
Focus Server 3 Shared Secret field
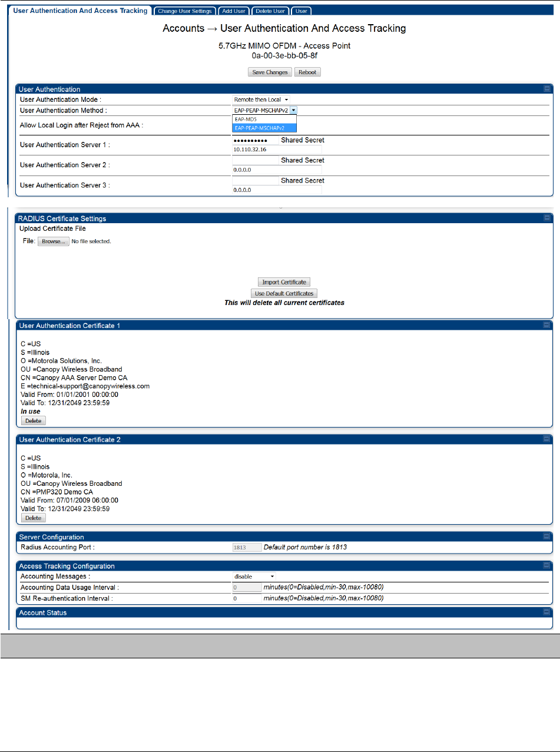tap(255, 180)
